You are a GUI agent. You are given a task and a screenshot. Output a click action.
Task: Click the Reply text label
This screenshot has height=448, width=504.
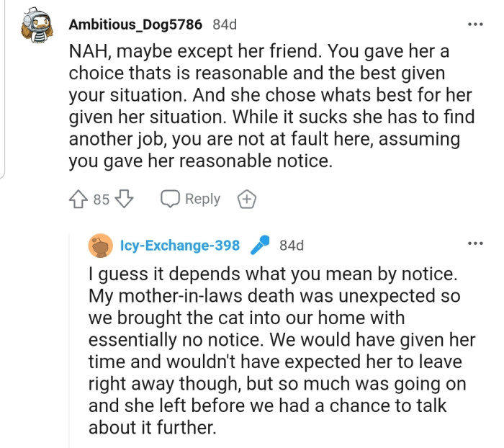coord(202,200)
